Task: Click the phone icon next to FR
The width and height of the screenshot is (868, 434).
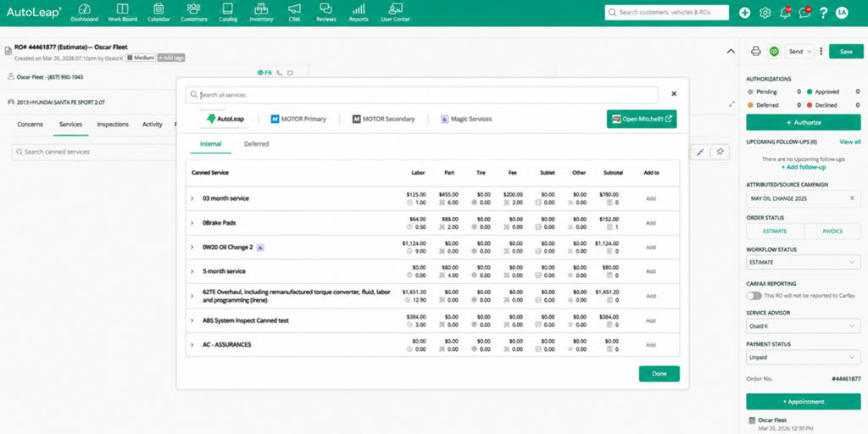Action: coord(279,73)
